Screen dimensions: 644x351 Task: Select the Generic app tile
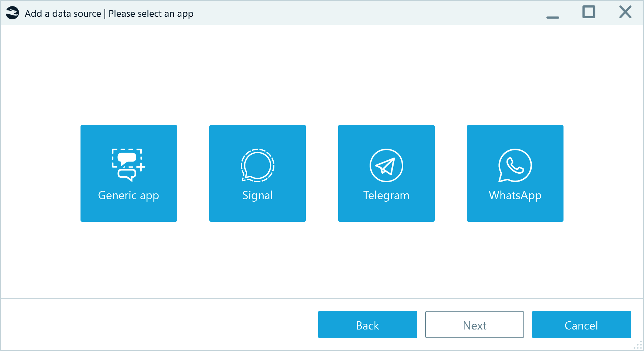(x=129, y=173)
